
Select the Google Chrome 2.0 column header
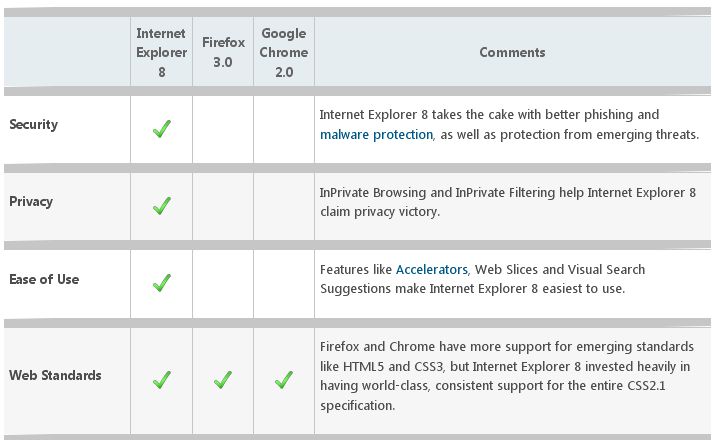[x=284, y=52]
